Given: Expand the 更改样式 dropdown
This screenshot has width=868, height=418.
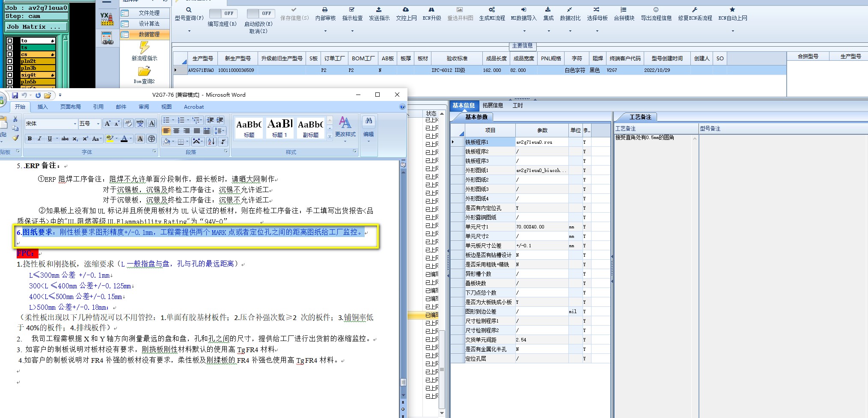Looking at the screenshot, I should pos(345,141).
